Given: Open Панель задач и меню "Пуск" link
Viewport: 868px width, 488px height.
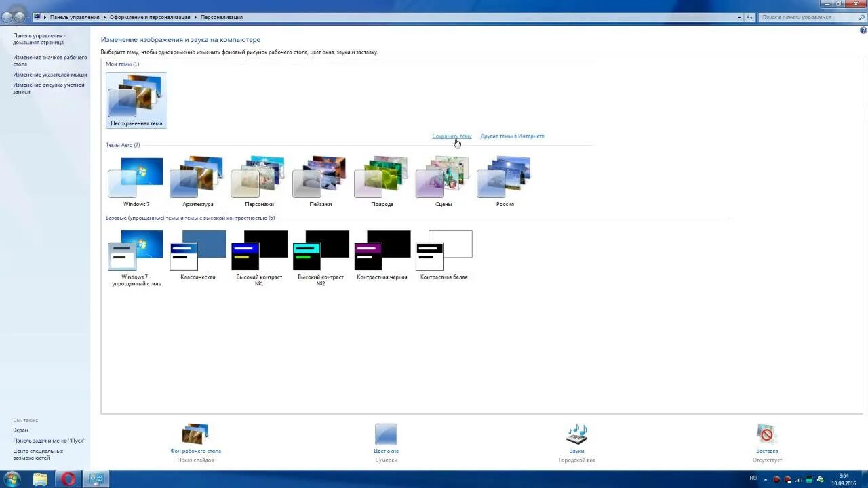Looking at the screenshot, I should [49, 441].
